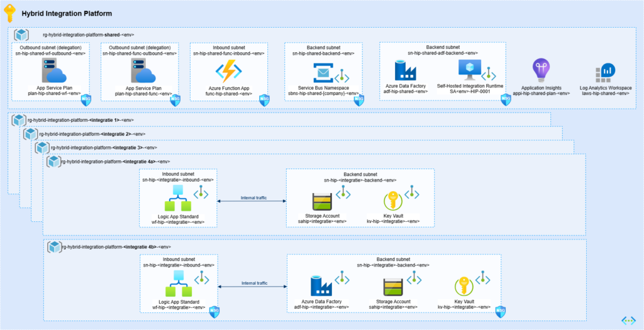
Task: Select the rg-hybrid-integration-platform-shared group label
Action: [x=87, y=35]
